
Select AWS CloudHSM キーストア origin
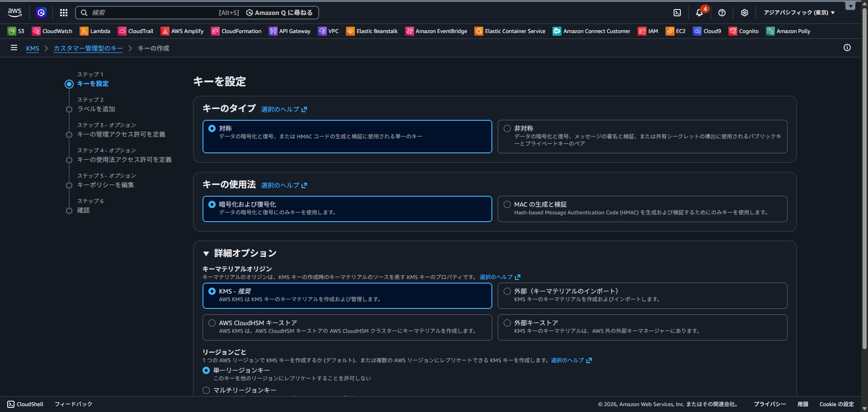pyautogui.click(x=347, y=327)
